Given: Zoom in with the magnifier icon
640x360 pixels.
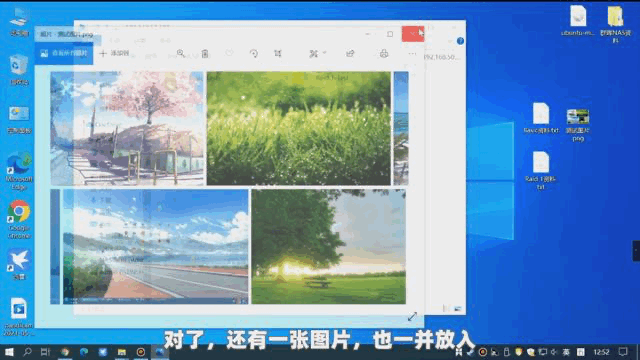Looking at the screenshot, I should point(180,53).
